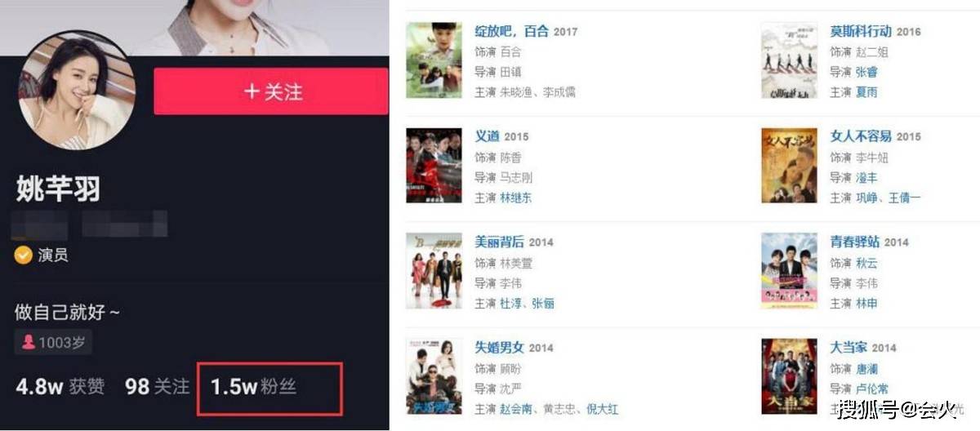The width and height of the screenshot is (980, 431).
Task: Tap the red 关注 follow button
Action: 271,91
